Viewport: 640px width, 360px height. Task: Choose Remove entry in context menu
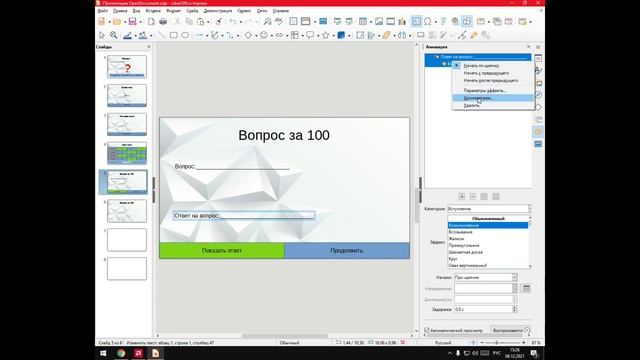(x=471, y=105)
